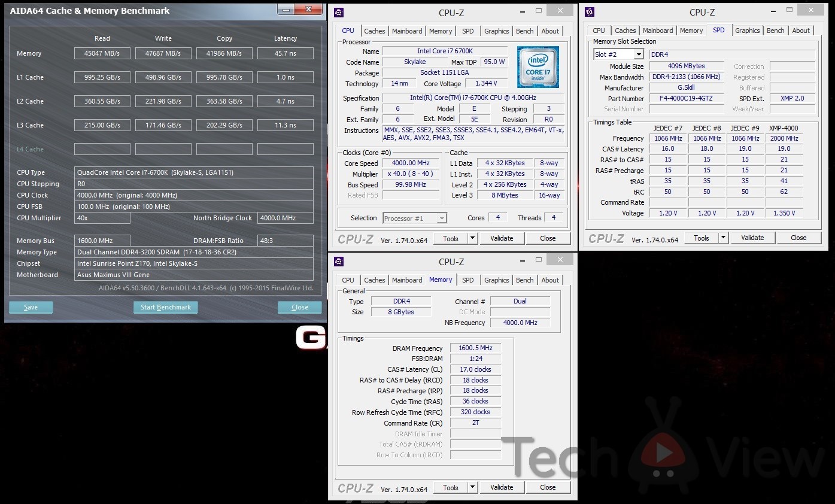The width and height of the screenshot is (835, 504).
Task: Expand Tools arrow in the SPD window
Action: 723,238
